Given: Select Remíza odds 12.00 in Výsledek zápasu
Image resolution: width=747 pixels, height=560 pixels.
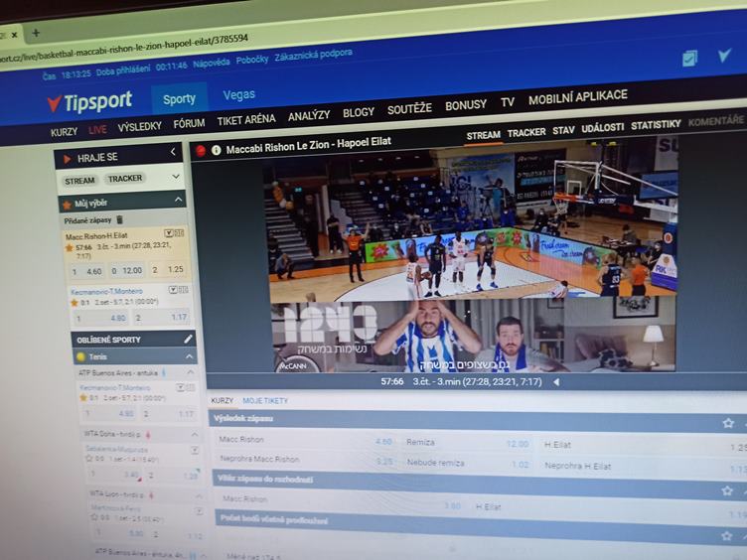Looking at the screenshot, I should click(517, 444).
